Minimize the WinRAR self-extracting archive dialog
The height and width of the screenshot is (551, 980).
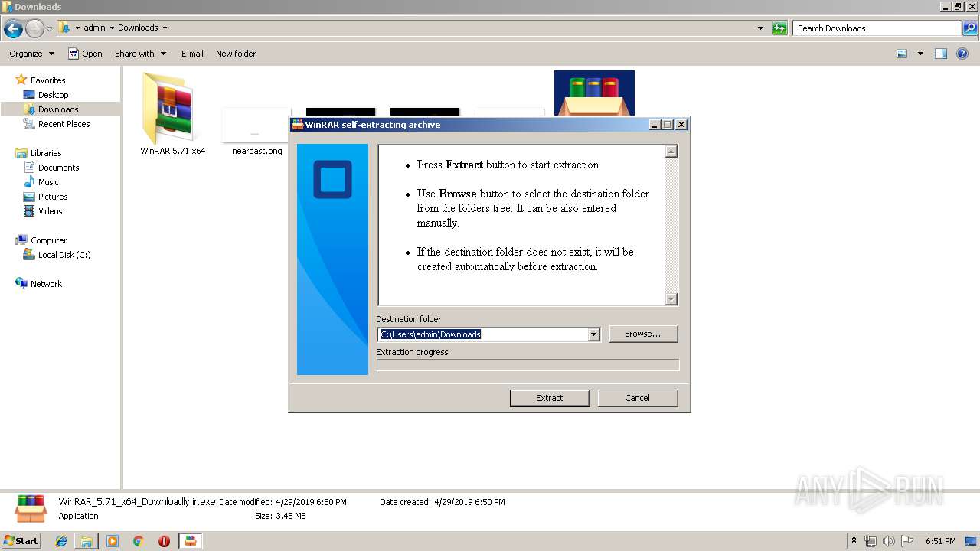[x=655, y=125]
